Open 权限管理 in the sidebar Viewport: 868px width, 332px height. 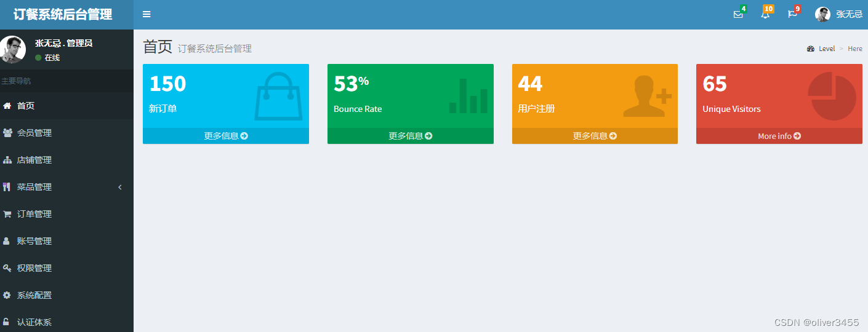66,268
